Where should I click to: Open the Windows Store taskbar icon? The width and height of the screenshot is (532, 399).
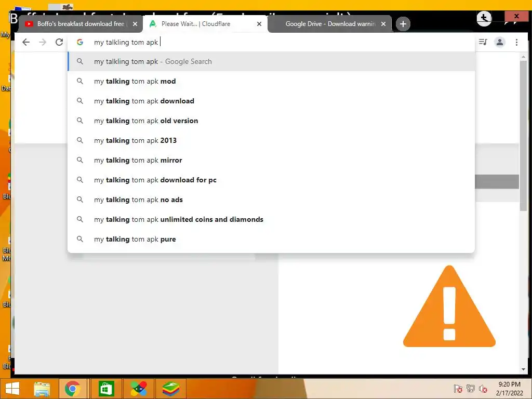pyautogui.click(x=106, y=389)
